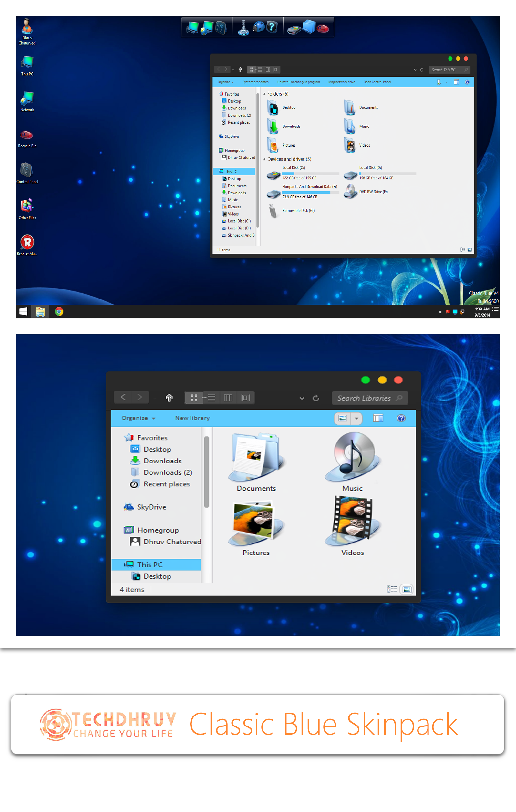Launch the chess pawn Games dock icon
516x812 pixels.
243,28
